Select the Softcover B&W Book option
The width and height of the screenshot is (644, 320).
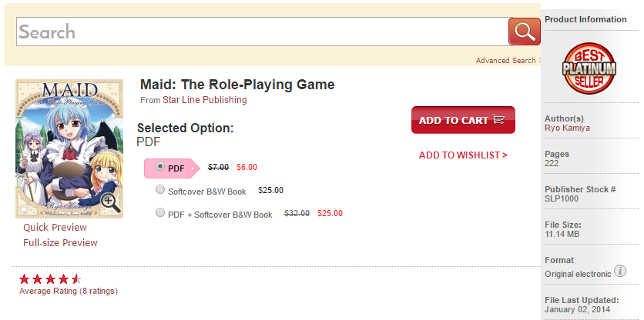click(160, 190)
